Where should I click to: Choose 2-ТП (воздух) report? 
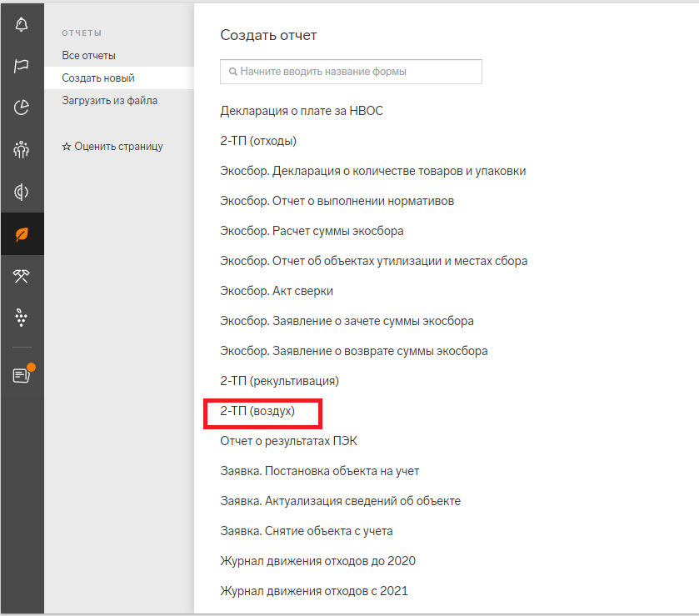(257, 411)
